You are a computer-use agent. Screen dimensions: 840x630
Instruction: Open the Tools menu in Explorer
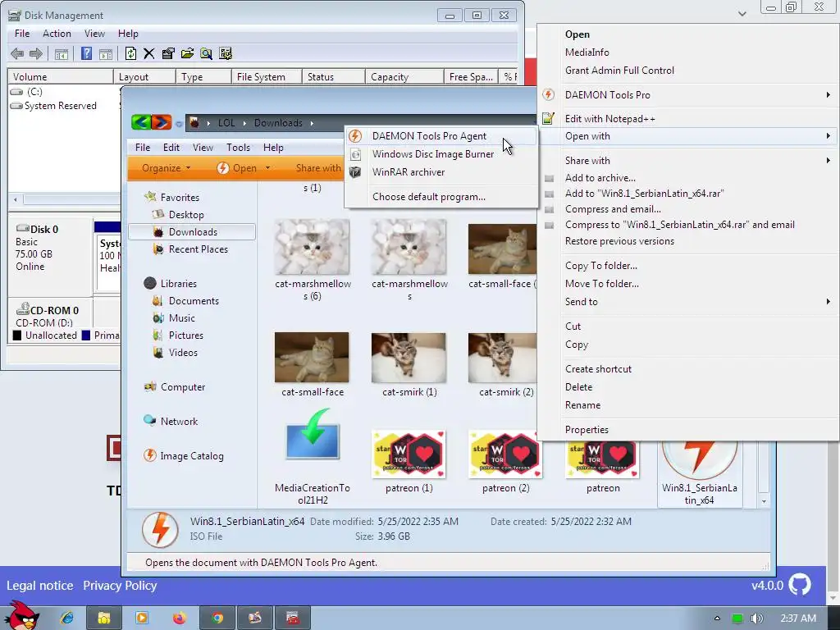(x=238, y=148)
